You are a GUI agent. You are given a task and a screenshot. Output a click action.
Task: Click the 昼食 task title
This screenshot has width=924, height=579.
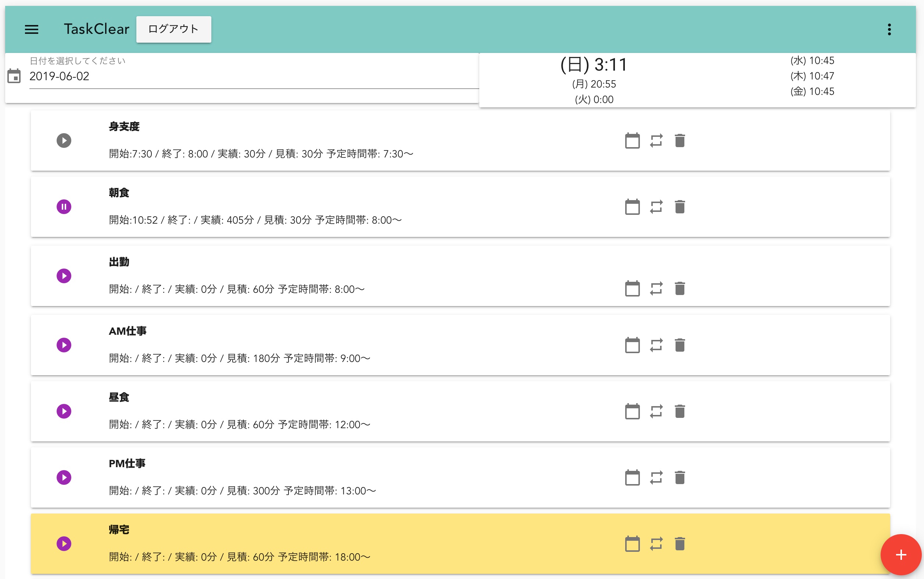(x=119, y=398)
